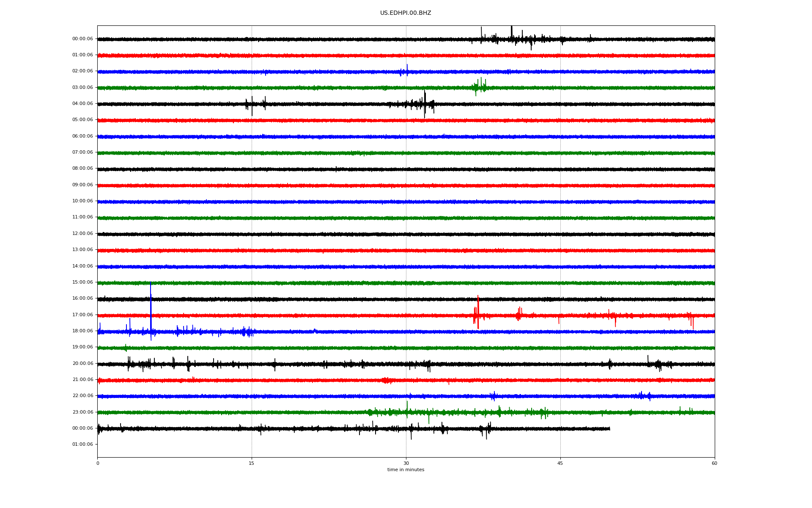Click the 60 tick on x-axis

tap(714, 463)
